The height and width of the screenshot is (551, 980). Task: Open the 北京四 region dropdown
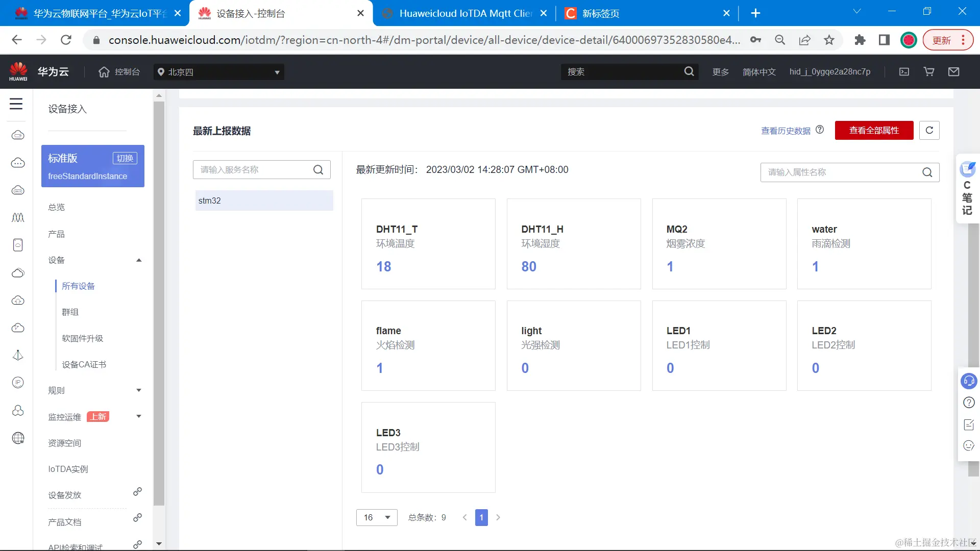pos(219,72)
